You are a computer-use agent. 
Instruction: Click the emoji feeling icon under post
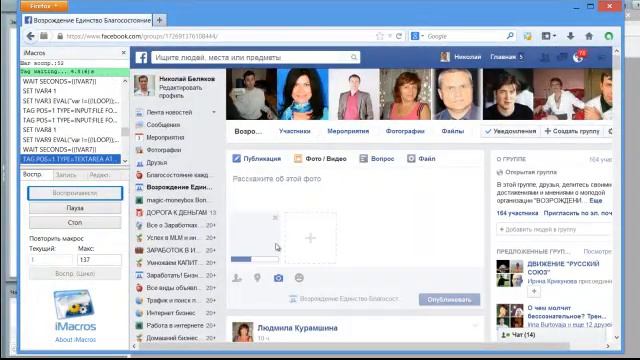pos(299,278)
